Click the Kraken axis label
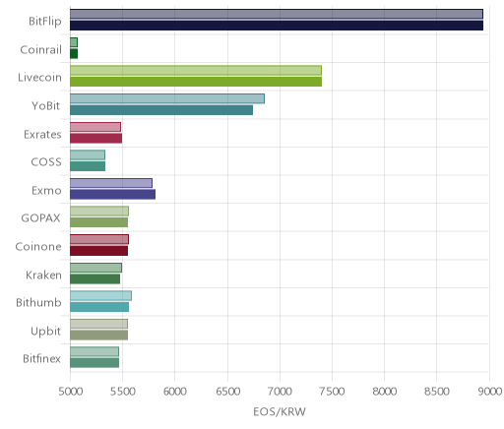504x429 pixels. 43,276
